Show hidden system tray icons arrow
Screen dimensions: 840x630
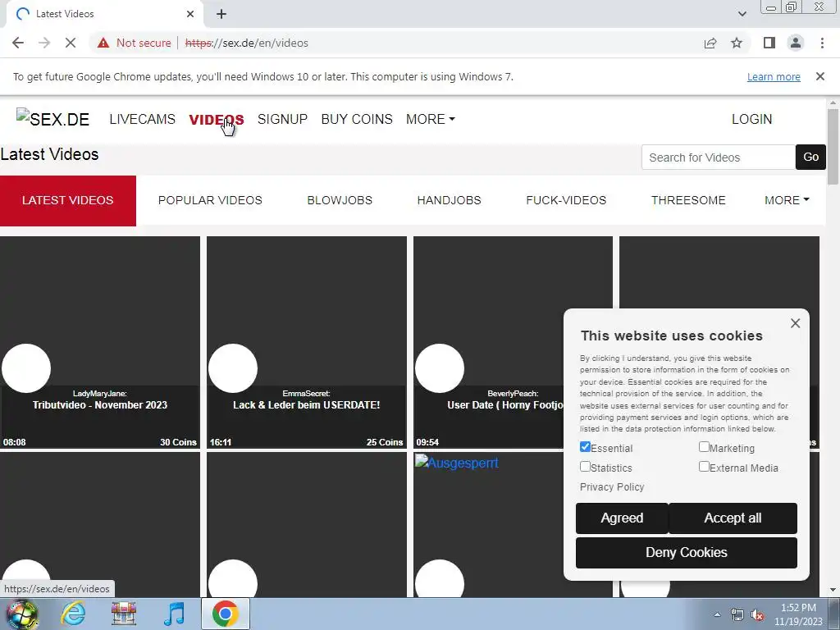[717, 614]
